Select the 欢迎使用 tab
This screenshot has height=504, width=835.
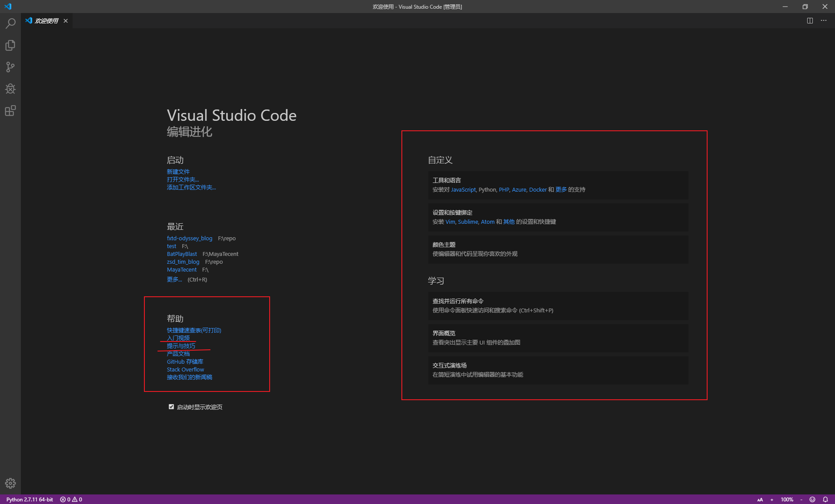(46, 21)
